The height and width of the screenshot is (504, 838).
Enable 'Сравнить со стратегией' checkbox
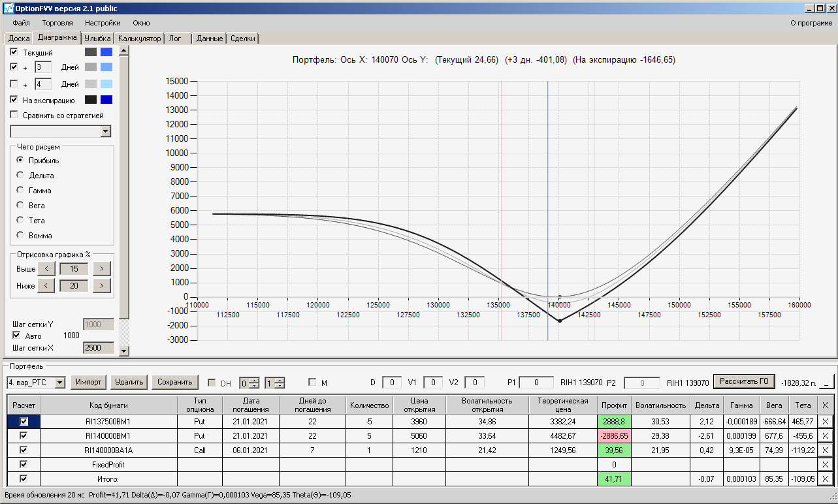coord(14,116)
